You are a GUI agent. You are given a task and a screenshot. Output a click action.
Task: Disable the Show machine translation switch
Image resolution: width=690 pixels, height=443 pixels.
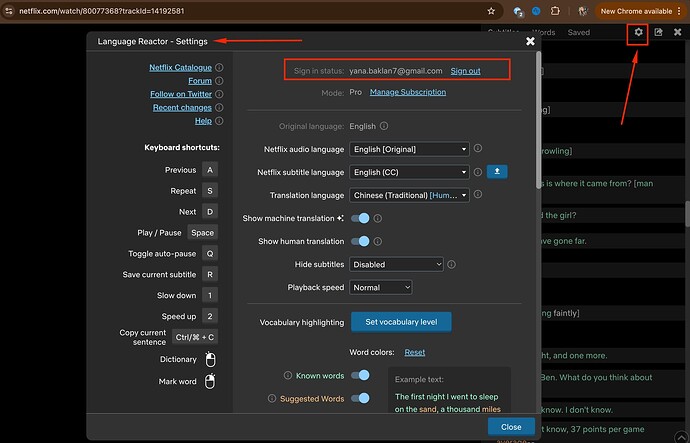pyautogui.click(x=360, y=218)
